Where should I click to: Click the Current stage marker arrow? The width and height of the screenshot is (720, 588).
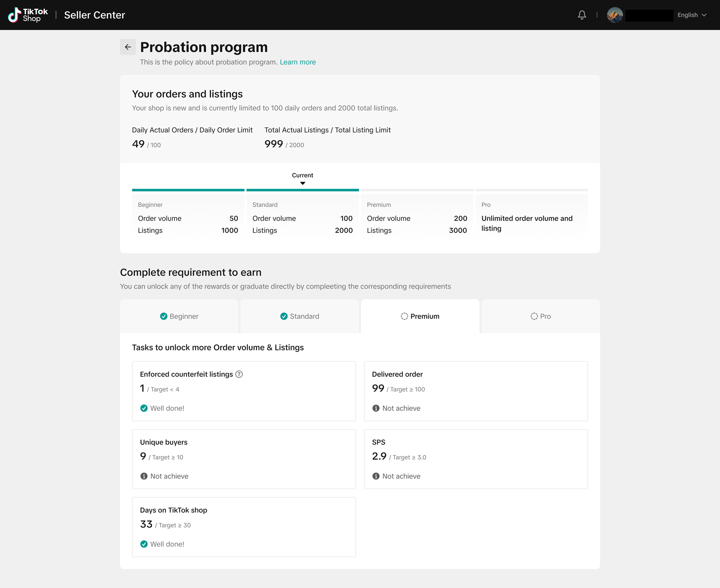point(303,183)
